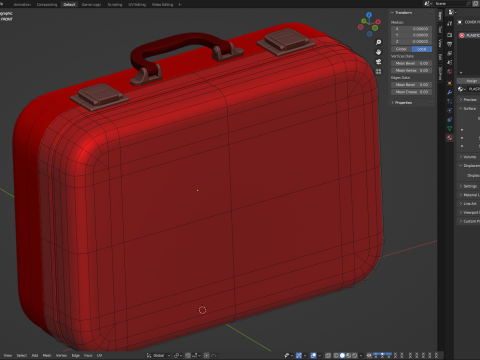Image resolution: width=480 pixels, height=360 pixels.
Task: Open the Select menu in viewport header
Action: coord(22,356)
